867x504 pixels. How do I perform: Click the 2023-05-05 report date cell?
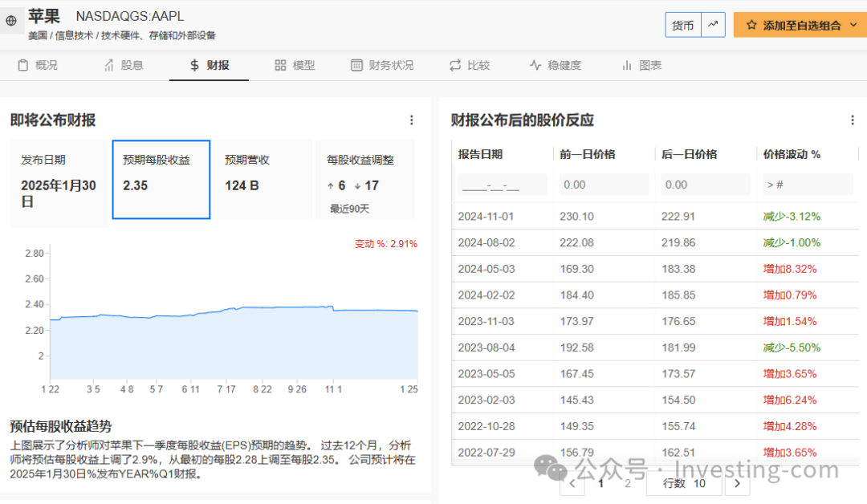tap(486, 374)
